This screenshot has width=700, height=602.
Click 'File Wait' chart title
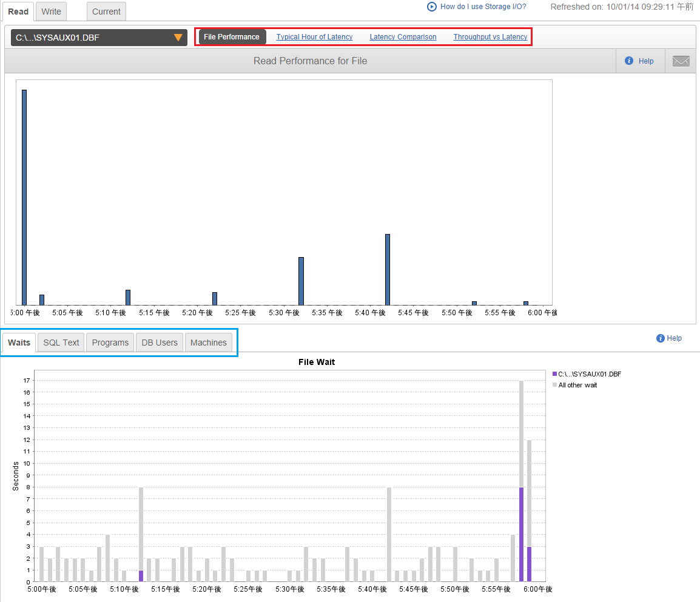(x=317, y=362)
